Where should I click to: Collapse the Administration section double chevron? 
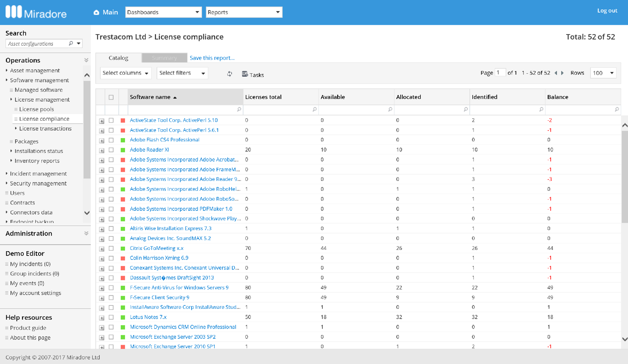(x=86, y=233)
